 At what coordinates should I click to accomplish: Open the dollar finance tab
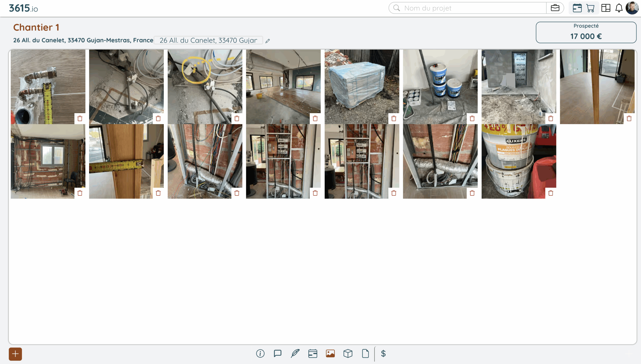pyautogui.click(x=383, y=353)
